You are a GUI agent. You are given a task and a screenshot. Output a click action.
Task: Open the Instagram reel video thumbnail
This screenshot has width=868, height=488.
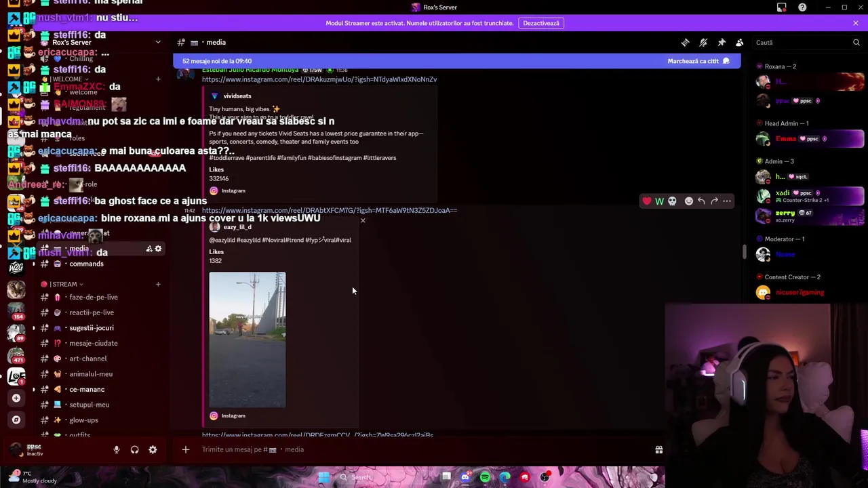pos(248,340)
